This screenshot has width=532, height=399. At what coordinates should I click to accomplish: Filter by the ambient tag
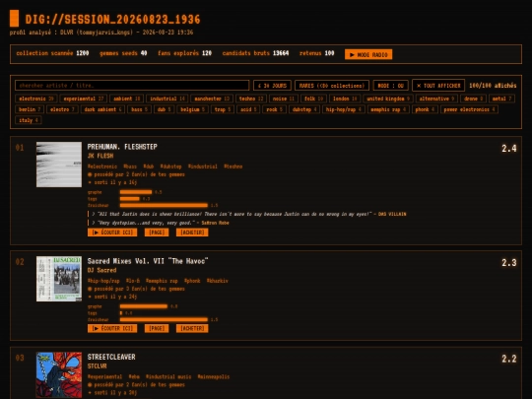(x=126, y=99)
